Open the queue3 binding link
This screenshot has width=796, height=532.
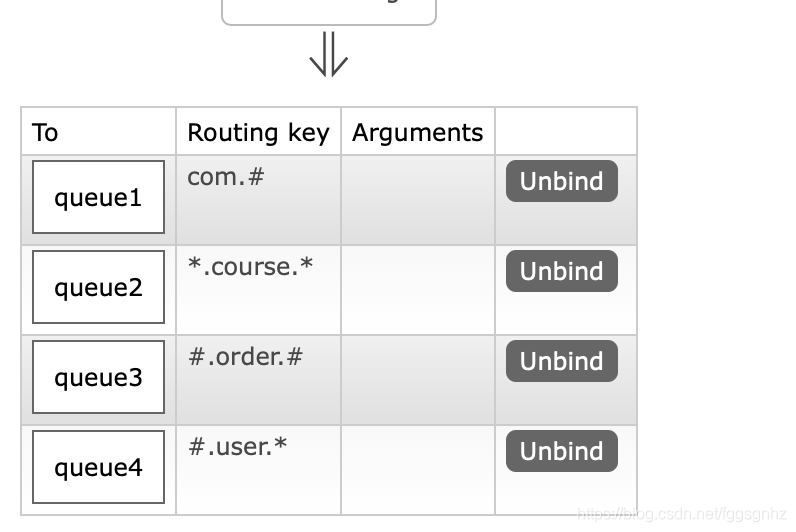(98, 377)
